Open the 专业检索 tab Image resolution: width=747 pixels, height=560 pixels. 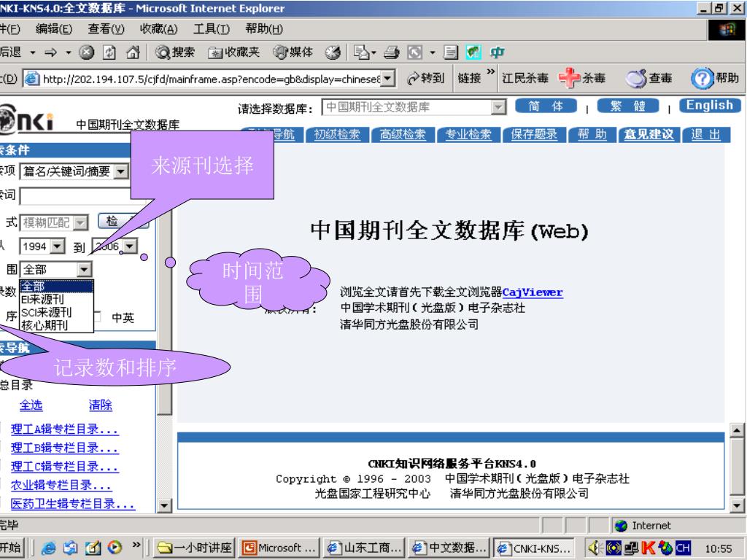[468, 135]
